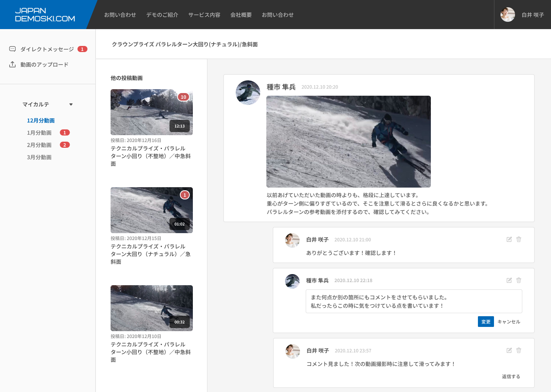This screenshot has width=551, height=392.
Task: Click the 動画のアップロード upload icon
Action: (x=12, y=64)
